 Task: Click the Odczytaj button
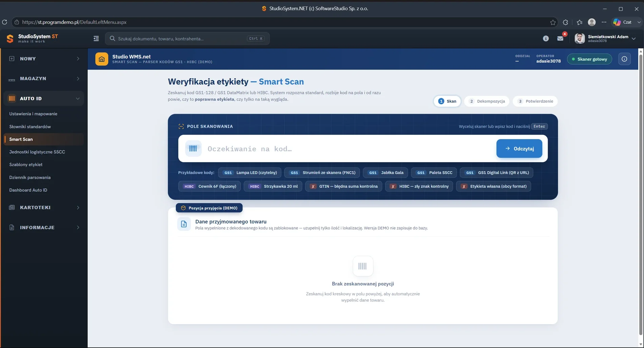click(x=519, y=148)
